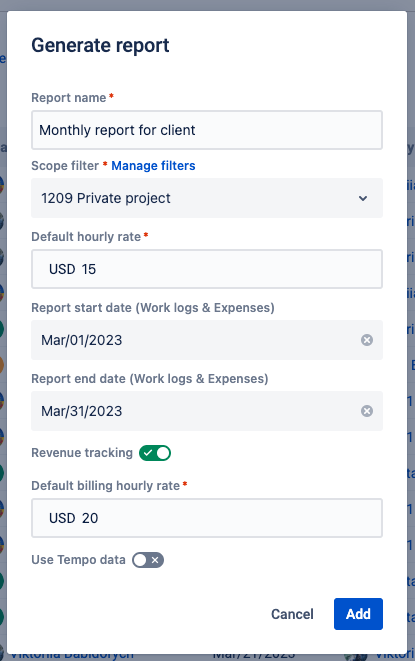This screenshot has width=415, height=661.
Task: Click the Report name field label
Action: 69,98
